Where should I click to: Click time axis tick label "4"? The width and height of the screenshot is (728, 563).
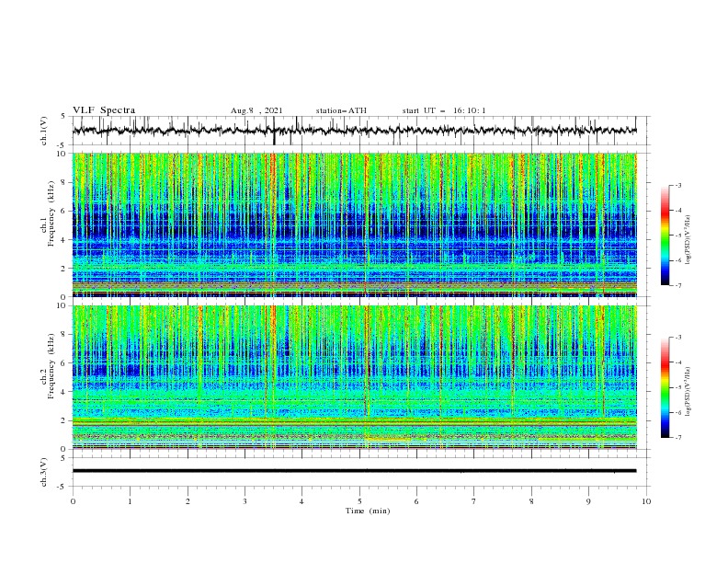(x=301, y=501)
